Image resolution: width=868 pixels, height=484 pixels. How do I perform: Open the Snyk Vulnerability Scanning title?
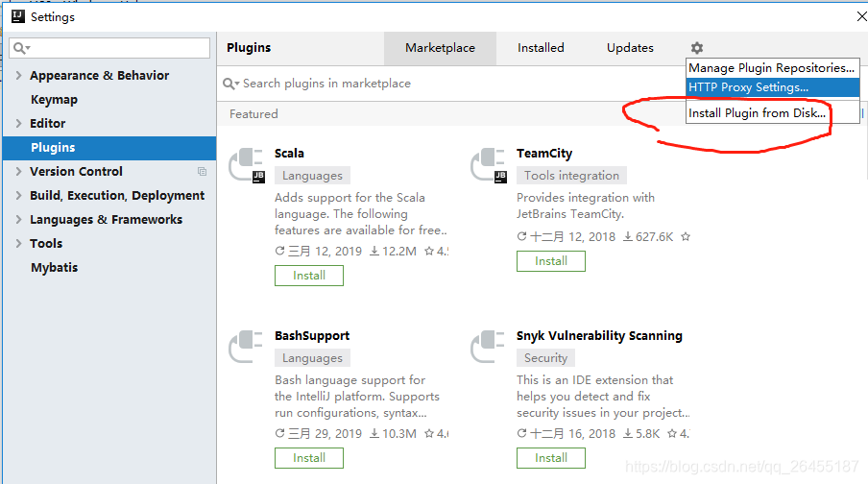(x=599, y=336)
